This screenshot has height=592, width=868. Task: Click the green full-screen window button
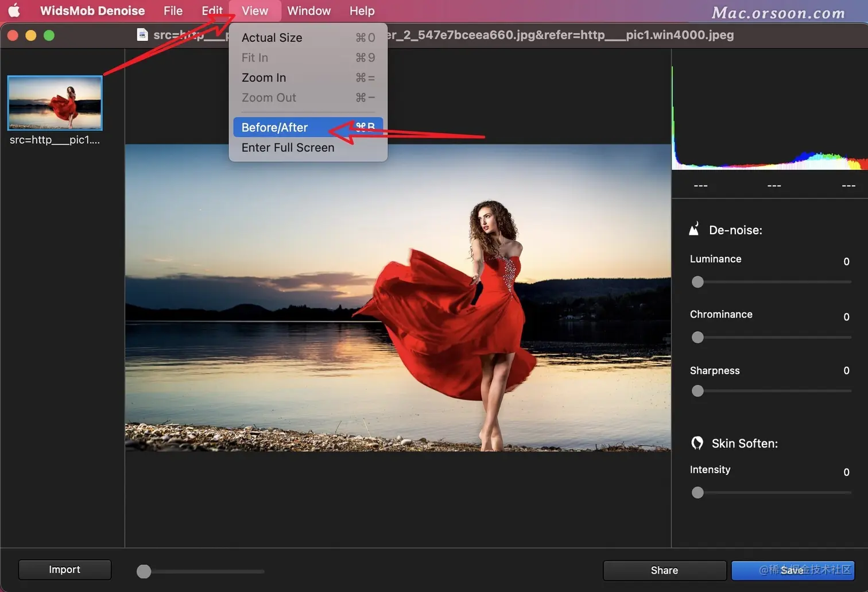pos(49,36)
